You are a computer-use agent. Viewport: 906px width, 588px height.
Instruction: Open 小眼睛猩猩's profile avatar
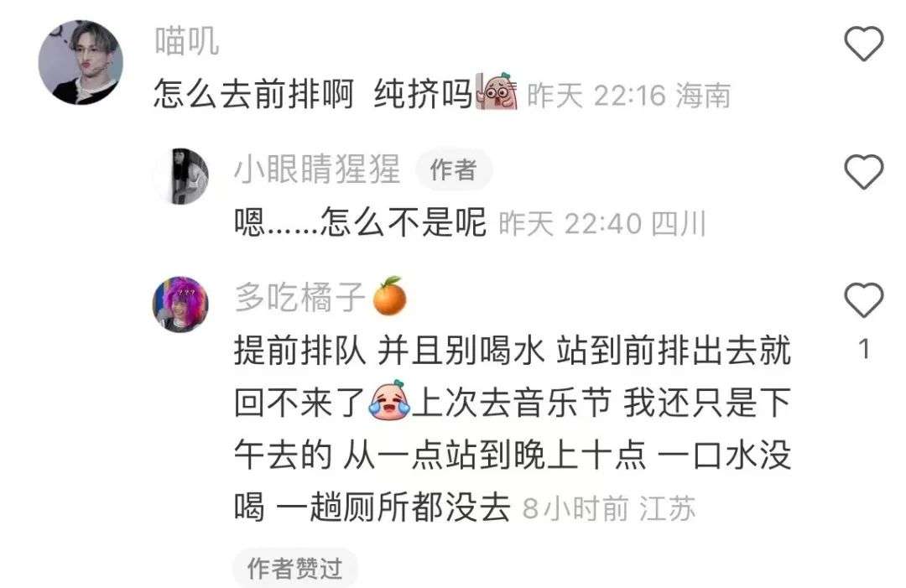(180, 175)
